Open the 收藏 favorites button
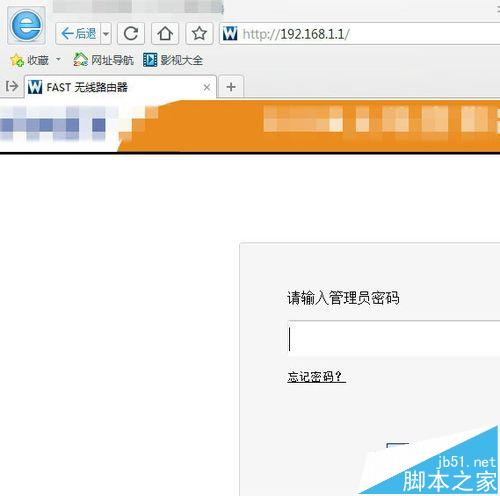The width and height of the screenshot is (500, 496). pyautogui.click(x=30, y=60)
